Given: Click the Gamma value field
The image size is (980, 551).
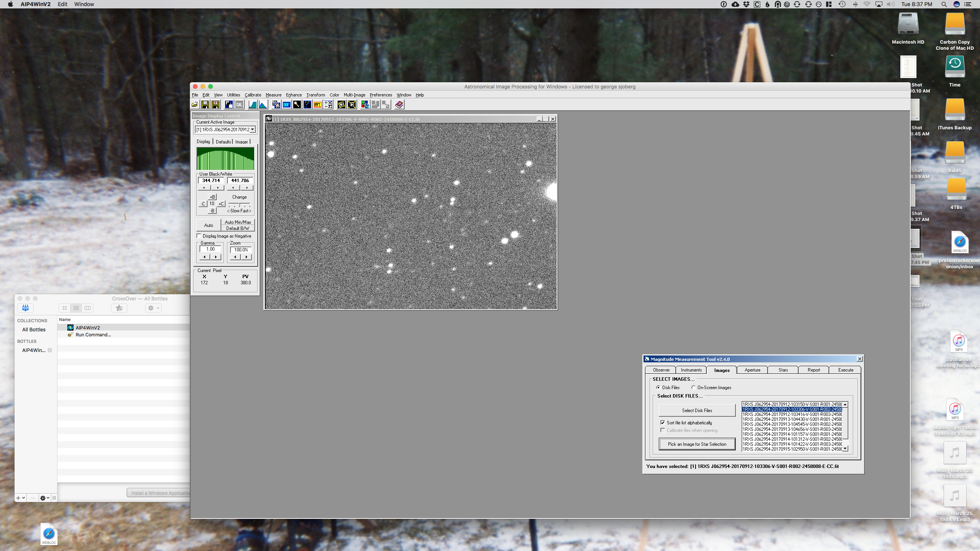Looking at the screenshot, I should [x=210, y=249].
